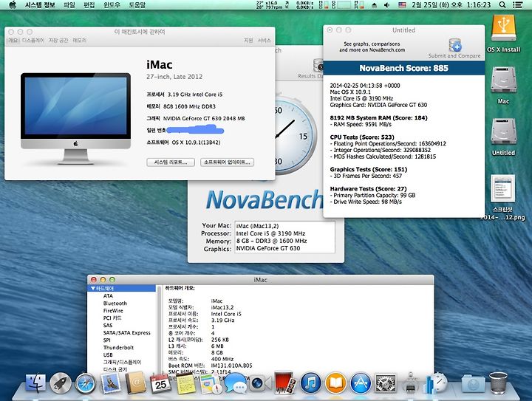The width and height of the screenshot is (532, 401).
Task: Launch FaceTime camera icon in Dock
Action: (261, 384)
